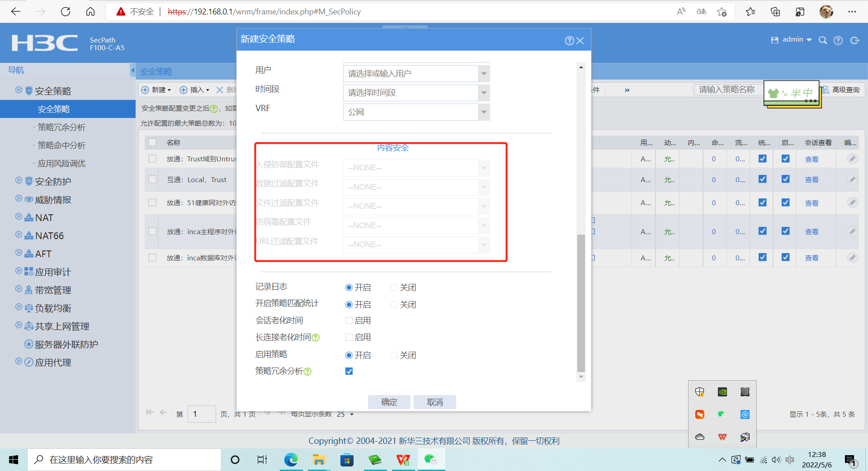
Task: Click the refresh icon in H3C header
Action: [x=854, y=40]
